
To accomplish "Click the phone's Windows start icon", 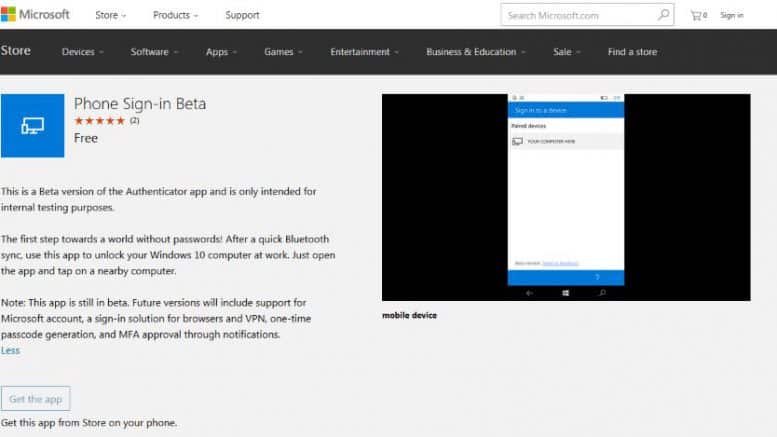I will (566, 293).
